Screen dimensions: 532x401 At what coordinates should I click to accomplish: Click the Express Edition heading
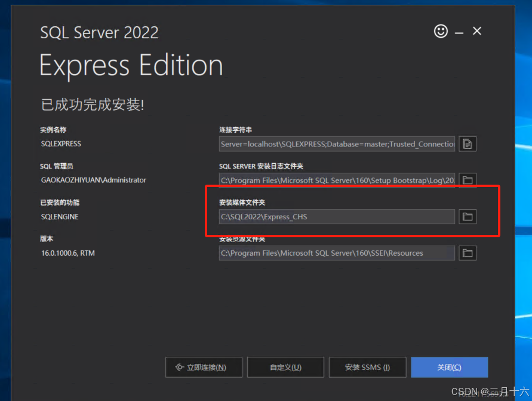(131, 66)
